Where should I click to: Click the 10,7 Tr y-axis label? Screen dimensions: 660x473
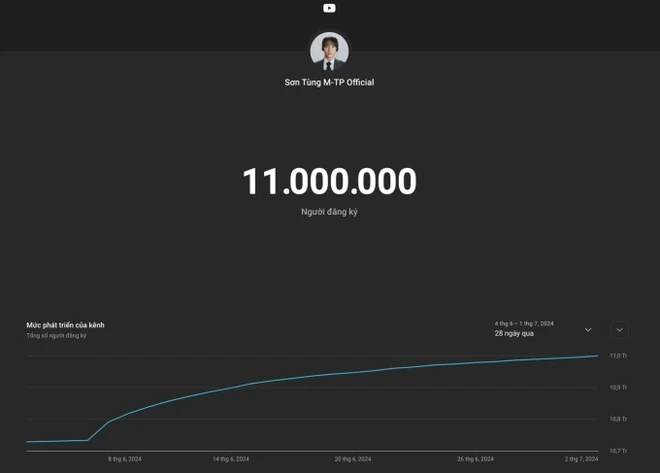coord(618,451)
